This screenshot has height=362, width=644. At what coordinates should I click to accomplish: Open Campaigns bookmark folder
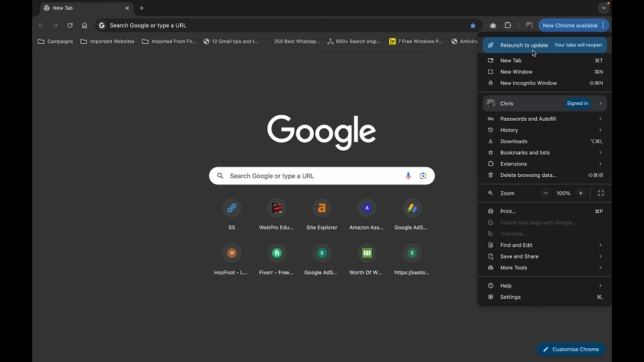pos(55,42)
